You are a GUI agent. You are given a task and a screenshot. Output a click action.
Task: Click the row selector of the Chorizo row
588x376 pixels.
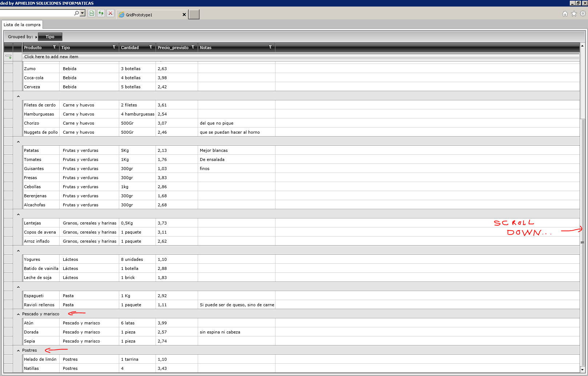coord(8,123)
